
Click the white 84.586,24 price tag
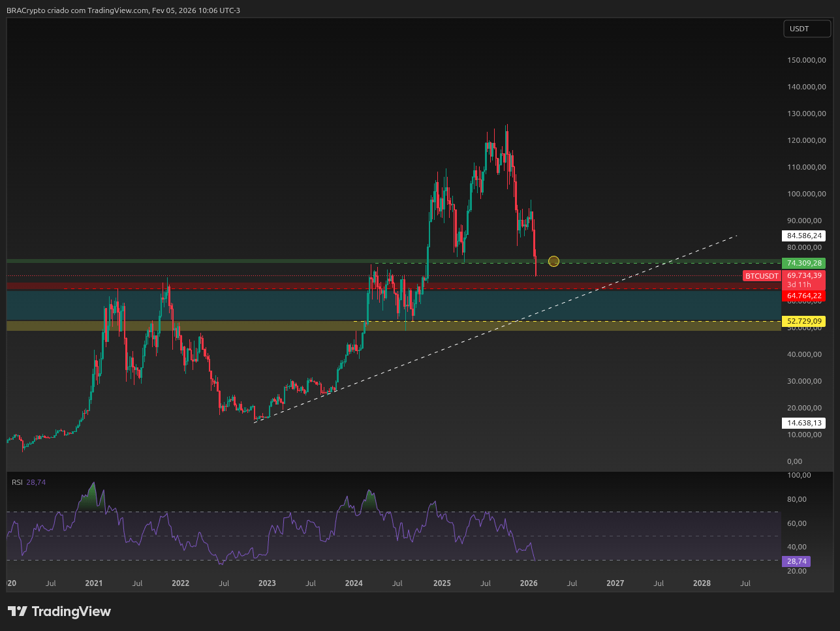click(x=804, y=236)
